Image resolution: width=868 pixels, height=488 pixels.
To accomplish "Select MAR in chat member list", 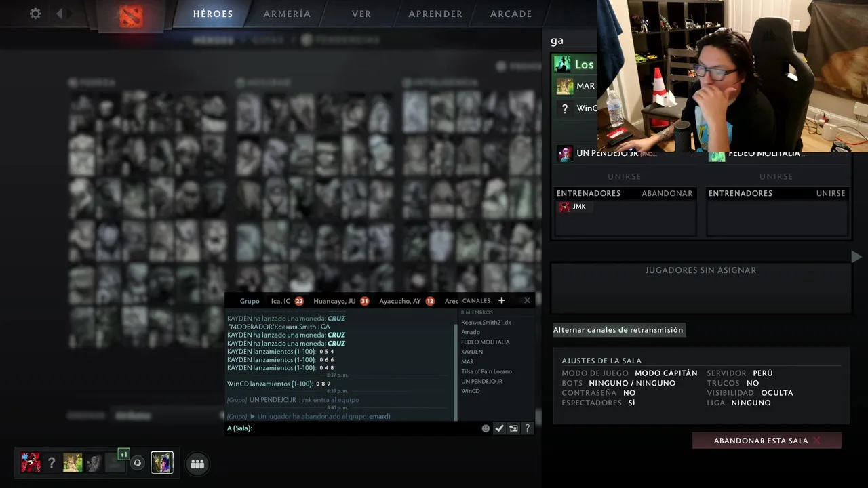I will tap(467, 362).
